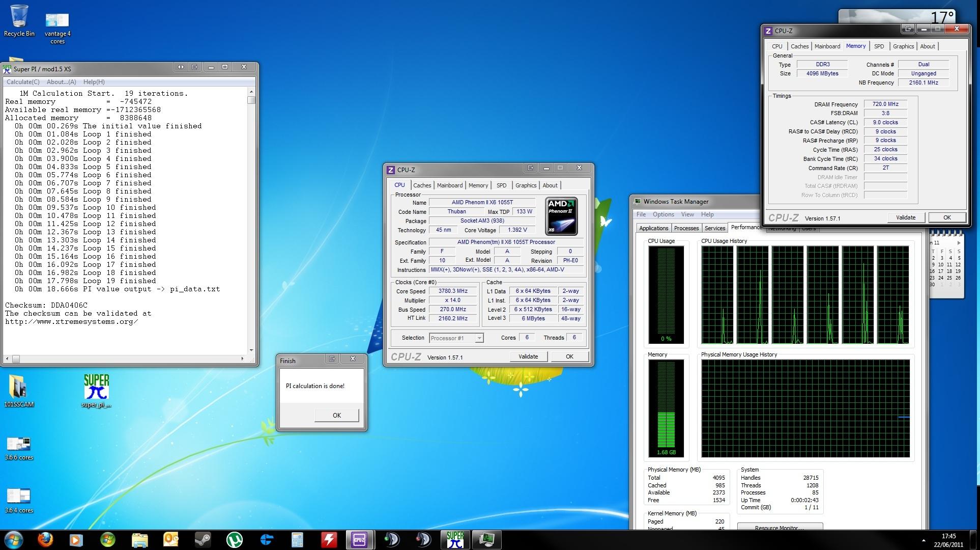Switch to Services tab in Task Manager
Image resolution: width=980 pixels, height=550 pixels.
tap(715, 228)
